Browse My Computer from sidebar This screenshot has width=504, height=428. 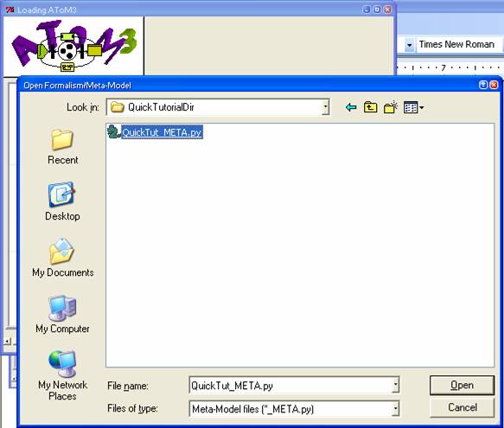[x=63, y=315]
